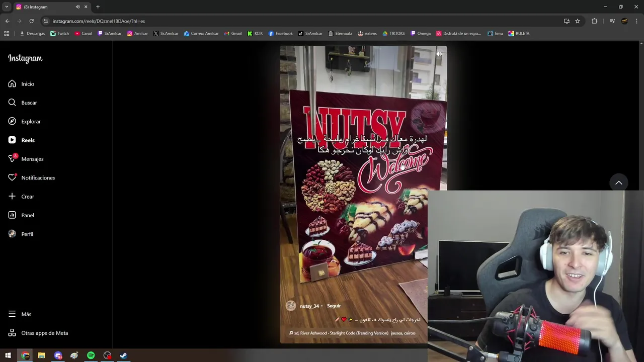Screen dimensions: 644x362
Task: Open Omega bookmark
Action: [x=421, y=33]
